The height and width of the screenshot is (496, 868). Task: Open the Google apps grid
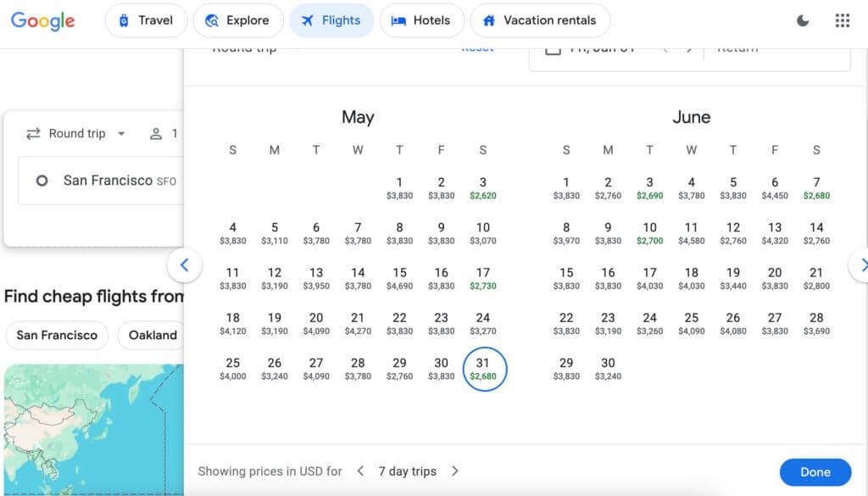[x=842, y=21]
